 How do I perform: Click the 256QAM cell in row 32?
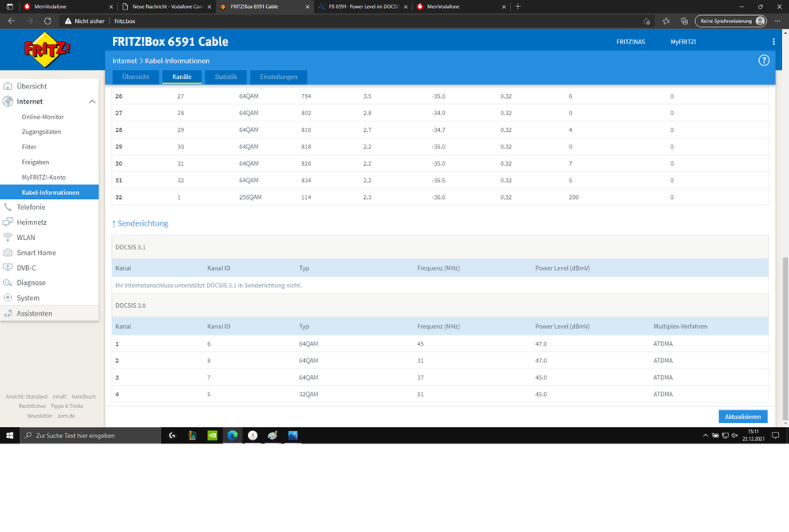coord(250,197)
